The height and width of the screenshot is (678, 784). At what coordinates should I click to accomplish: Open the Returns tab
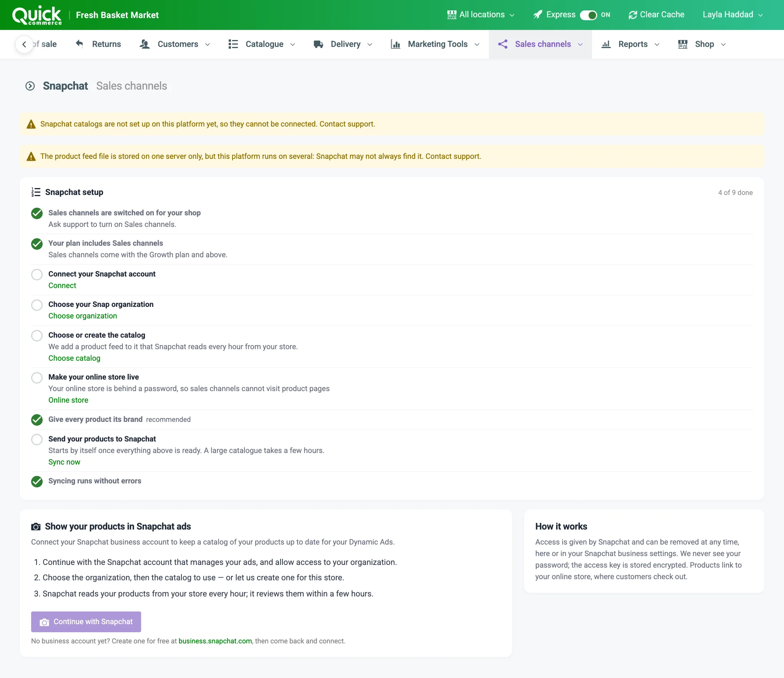tap(98, 44)
